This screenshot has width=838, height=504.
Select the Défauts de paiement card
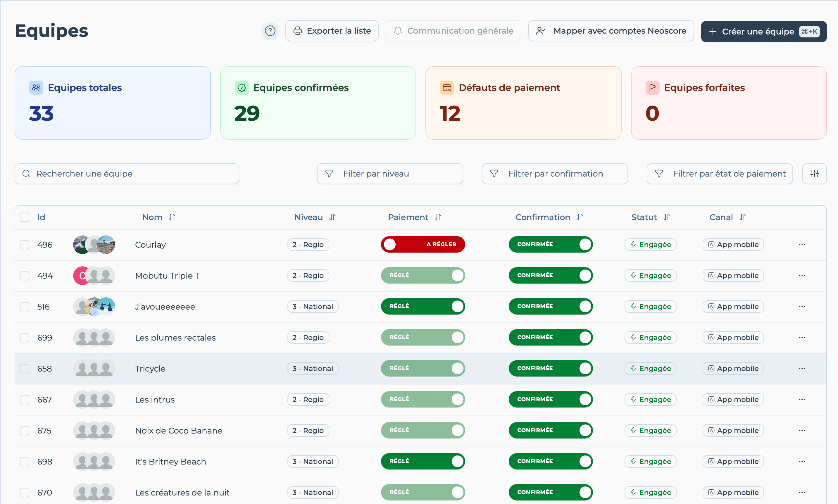tap(523, 103)
